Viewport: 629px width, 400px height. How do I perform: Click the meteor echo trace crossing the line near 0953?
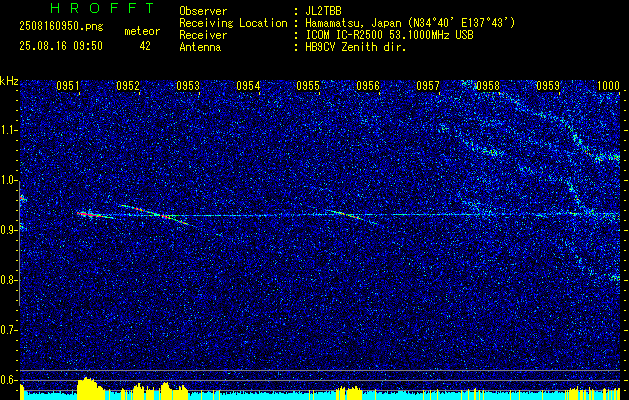click(154, 213)
